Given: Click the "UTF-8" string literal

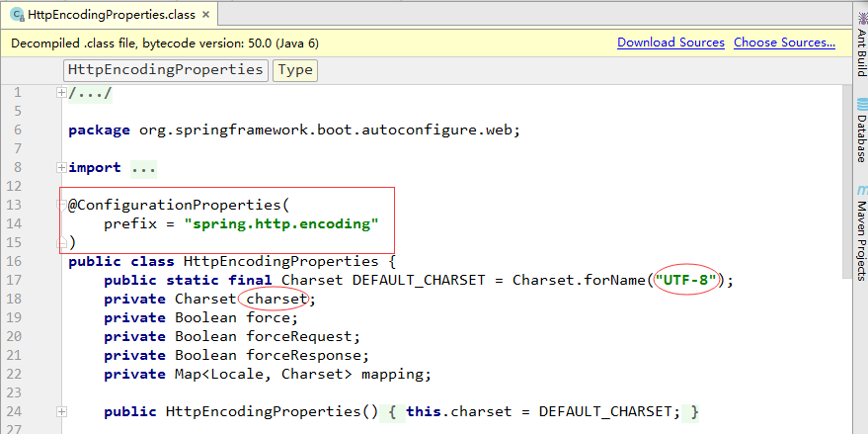Looking at the screenshot, I should (686, 281).
